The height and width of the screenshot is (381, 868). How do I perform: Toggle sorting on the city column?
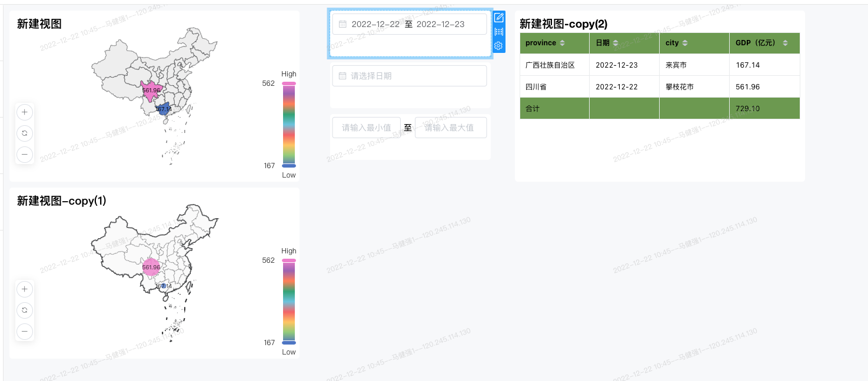pyautogui.click(x=684, y=43)
